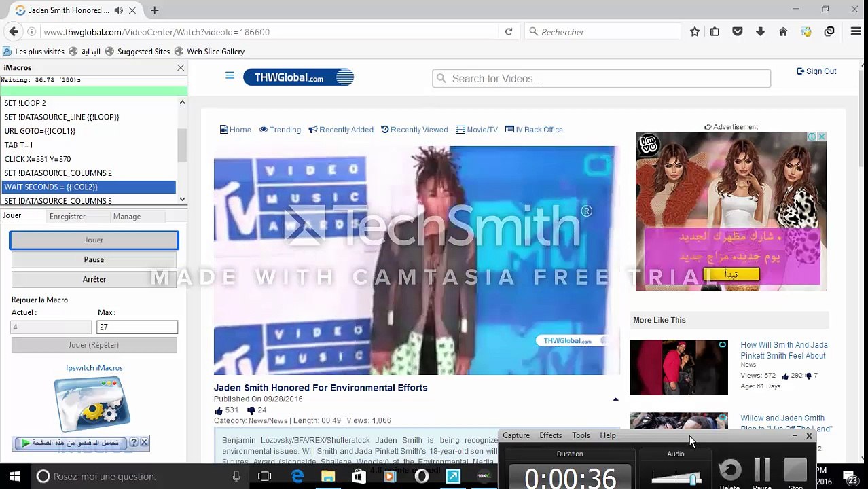Open Camtasia Tools menu

tap(581, 435)
